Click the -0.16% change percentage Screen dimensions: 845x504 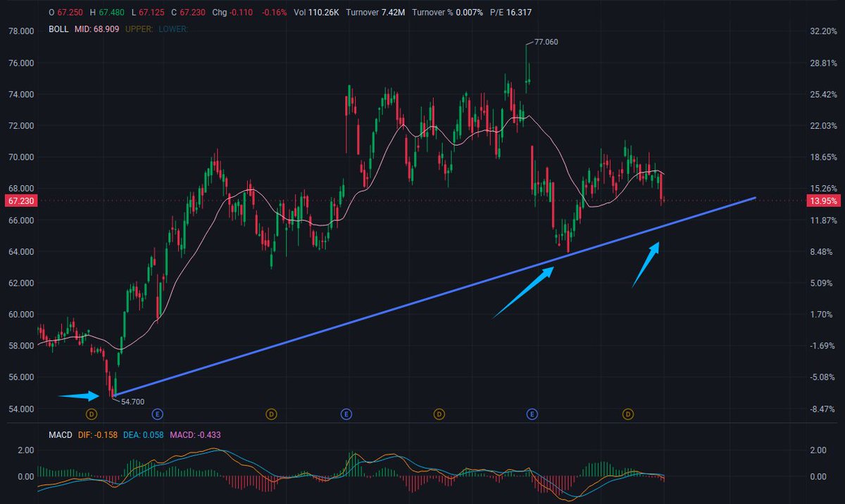tap(275, 13)
